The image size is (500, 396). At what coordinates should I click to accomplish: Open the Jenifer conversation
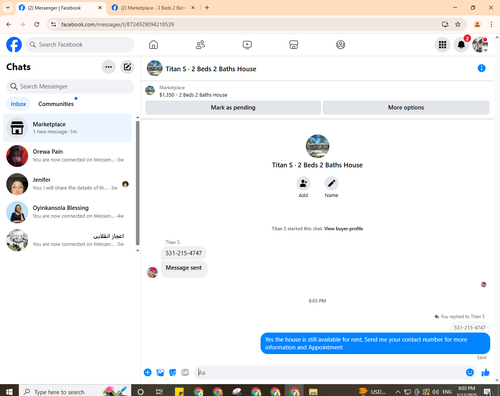67,184
